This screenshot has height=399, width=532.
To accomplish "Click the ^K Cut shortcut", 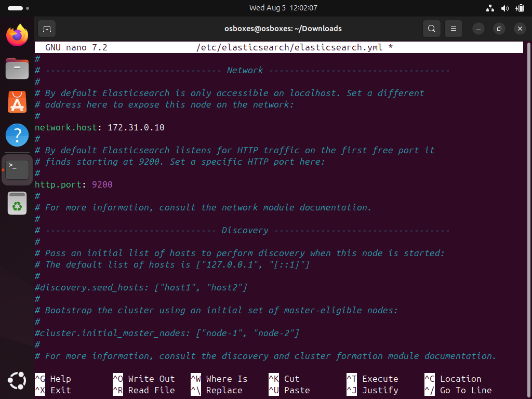I will coord(284,379).
